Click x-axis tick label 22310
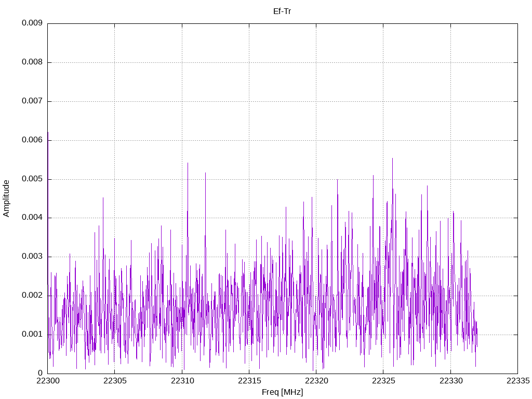This screenshot has width=532, height=399. coord(182,381)
